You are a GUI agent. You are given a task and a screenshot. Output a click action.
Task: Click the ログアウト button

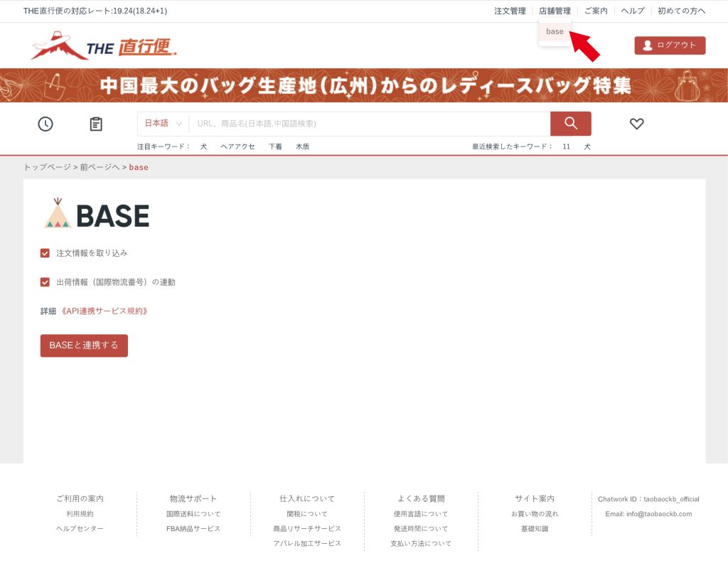pos(670,45)
